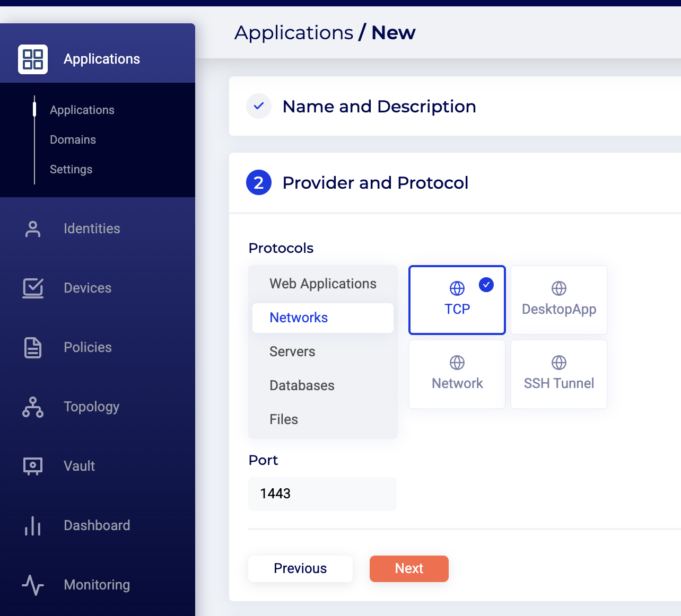This screenshot has width=681, height=616.
Task: Switch to Web Applications protocol category
Action: point(322,284)
